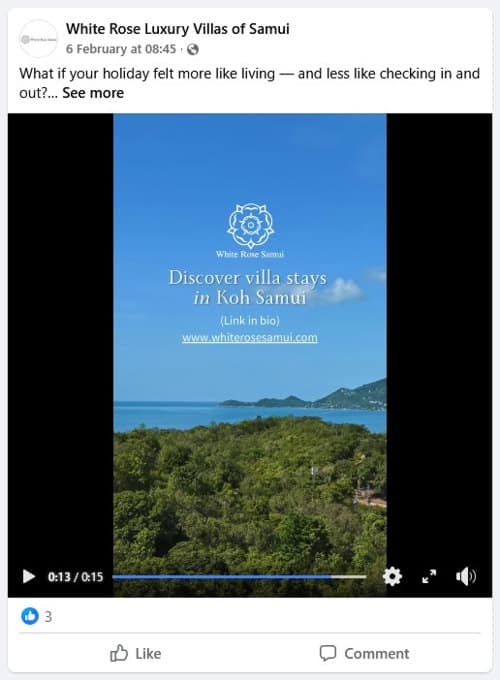Click the www.whiterosesamui.com text in video
The image size is (500, 680).
pos(250,338)
